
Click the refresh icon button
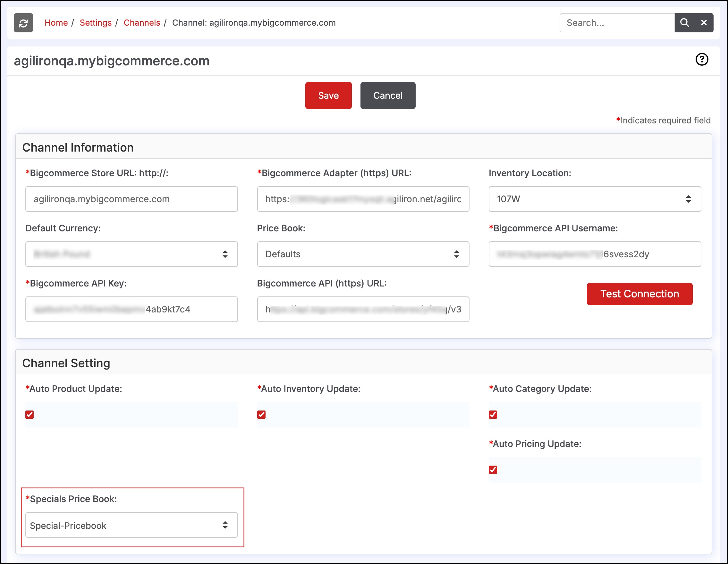point(23,23)
